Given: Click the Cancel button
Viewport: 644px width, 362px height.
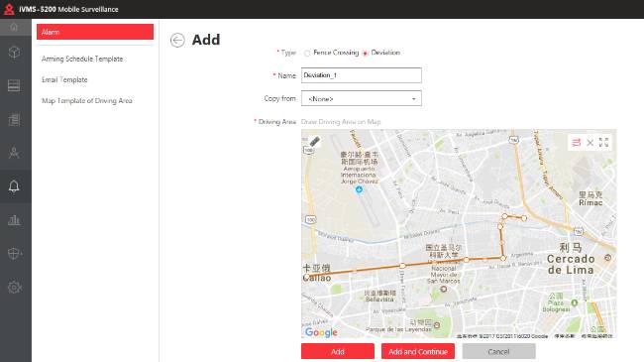Looking at the screenshot, I should (x=499, y=352).
